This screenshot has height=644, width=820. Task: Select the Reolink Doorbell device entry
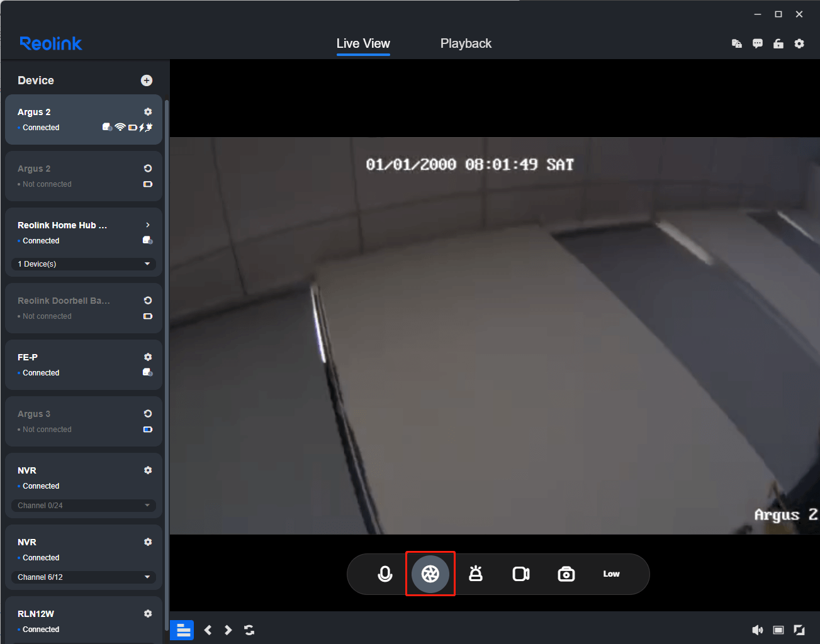pyautogui.click(x=84, y=308)
